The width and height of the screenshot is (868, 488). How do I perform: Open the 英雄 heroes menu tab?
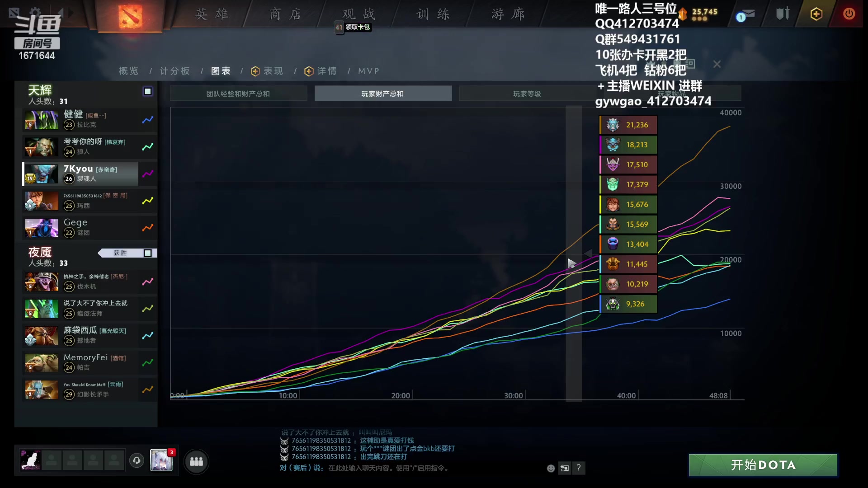point(212,14)
